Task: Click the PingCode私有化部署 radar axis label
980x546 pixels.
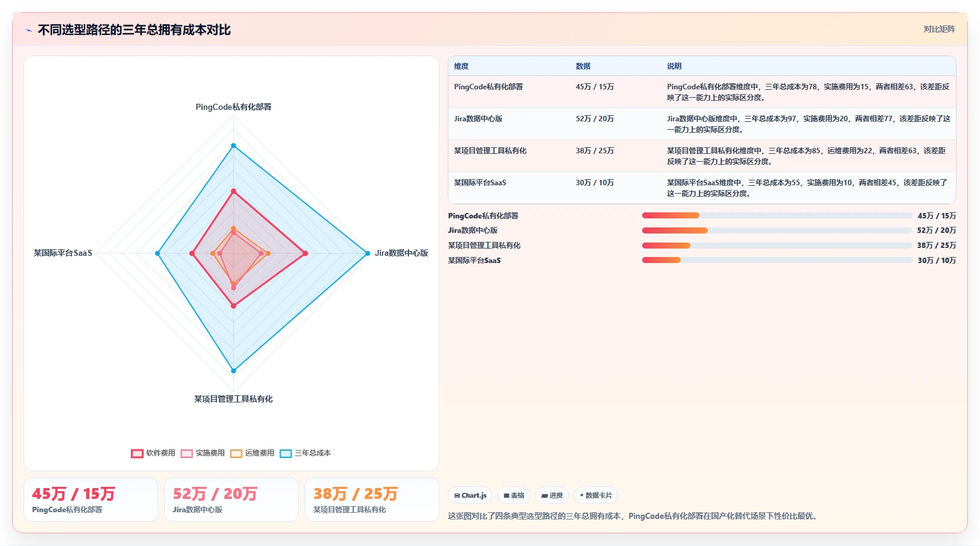Action: (234, 107)
